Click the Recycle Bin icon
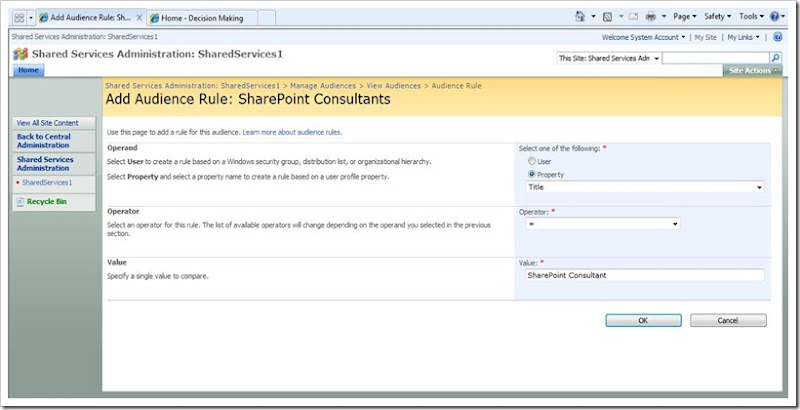Image resolution: width=800 pixels, height=410 pixels. coord(20,202)
